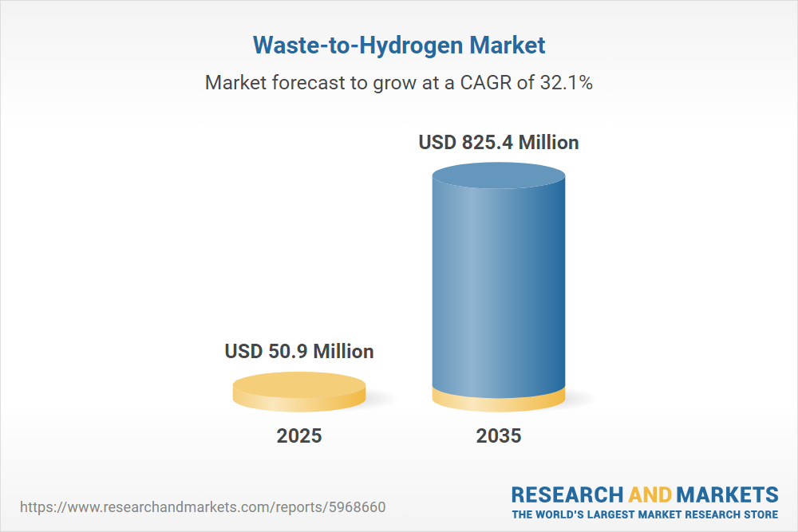Click the yellow base under the blue cylinder
798x532 pixels.
coord(499,401)
